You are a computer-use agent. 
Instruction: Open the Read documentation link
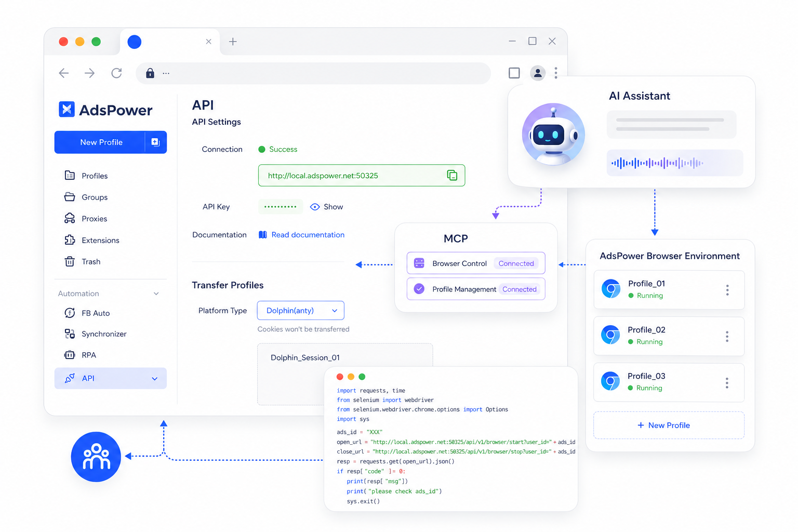tap(308, 235)
